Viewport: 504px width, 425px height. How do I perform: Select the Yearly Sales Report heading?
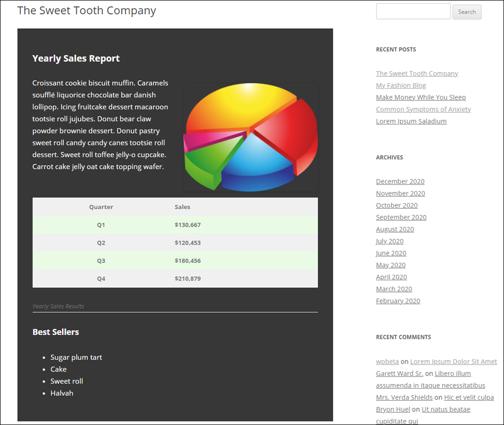(x=76, y=58)
